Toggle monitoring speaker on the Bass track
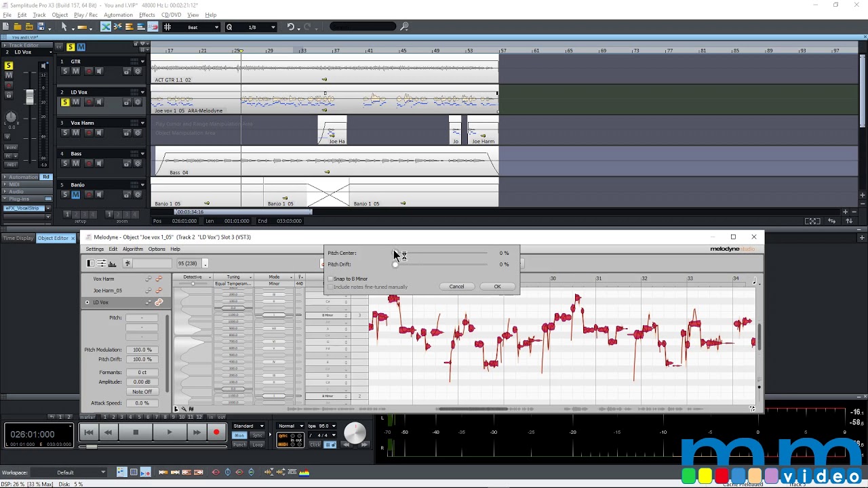This screenshot has width=868, height=488. click(99, 163)
